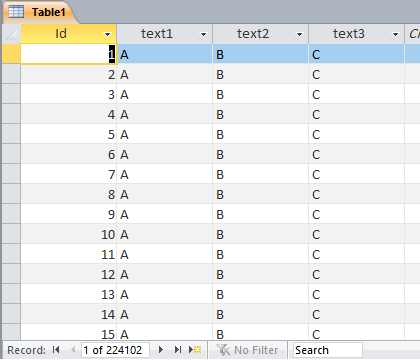420x360 pixels.
Task: Click Id cell showing 14
Action: [69, 314]
